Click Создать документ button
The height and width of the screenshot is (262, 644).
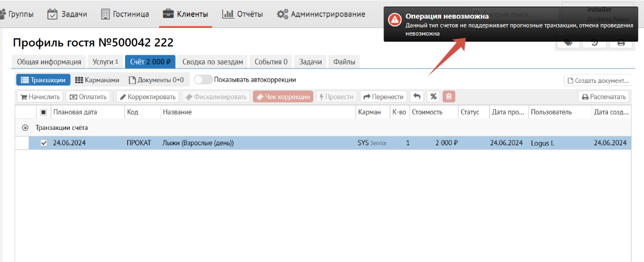[x=598, y=81]
